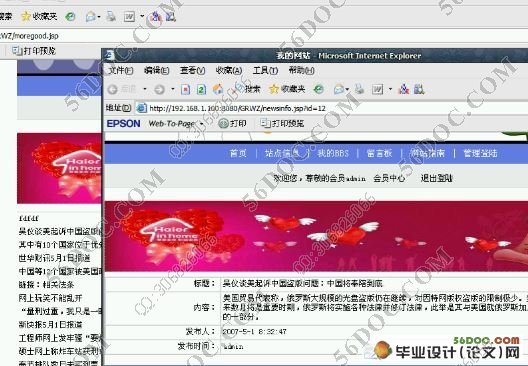Open 新快报5月1日报道 in background list
Viewport: 528px width, 366px height.
51,325
